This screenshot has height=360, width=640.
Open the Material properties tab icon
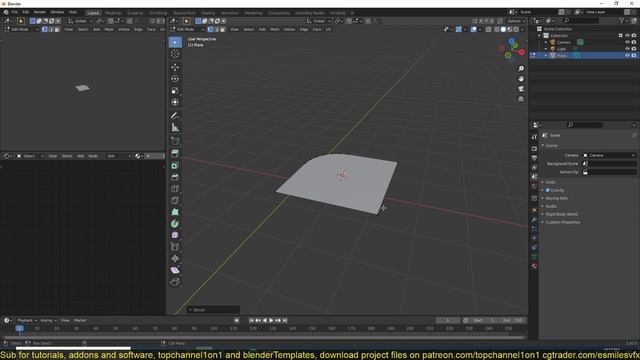point(534,266)
